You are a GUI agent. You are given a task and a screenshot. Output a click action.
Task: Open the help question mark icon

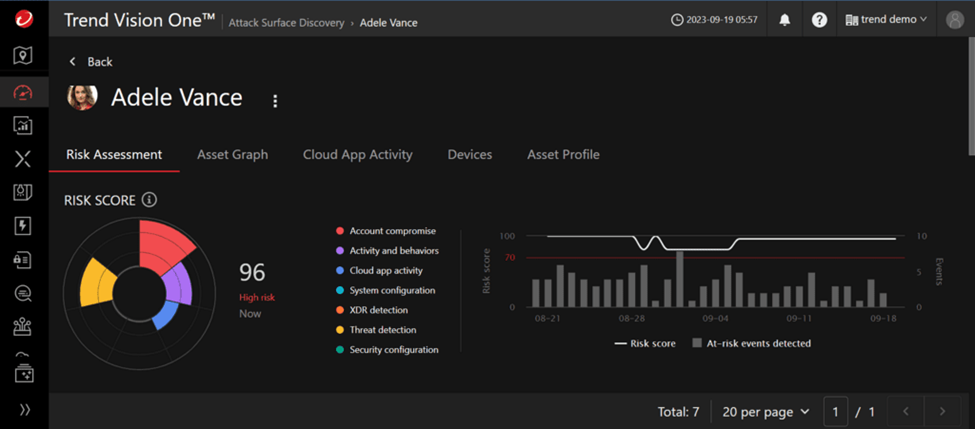(820, 20)
